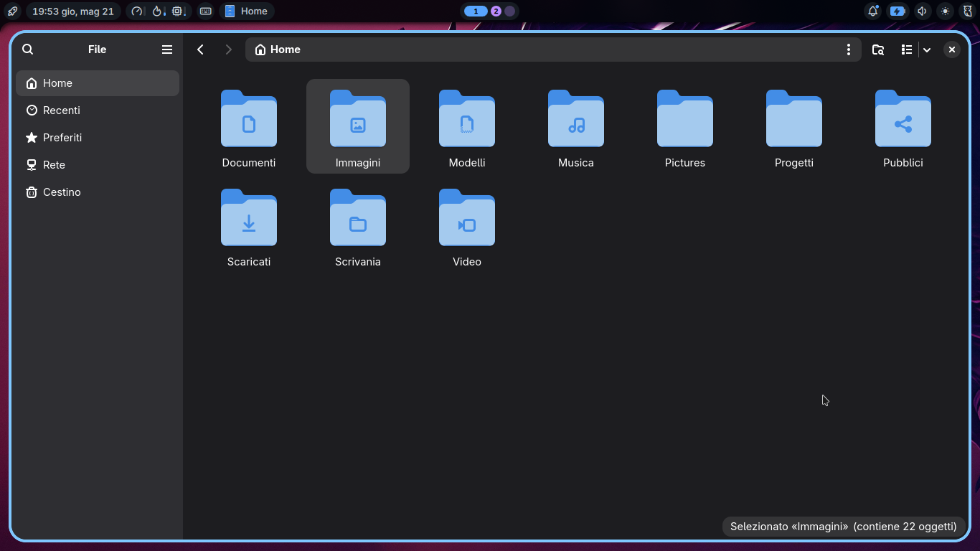980x551 pixels.
Task: Go to Home in the sidebar
Action: click(x=98, y=83)
